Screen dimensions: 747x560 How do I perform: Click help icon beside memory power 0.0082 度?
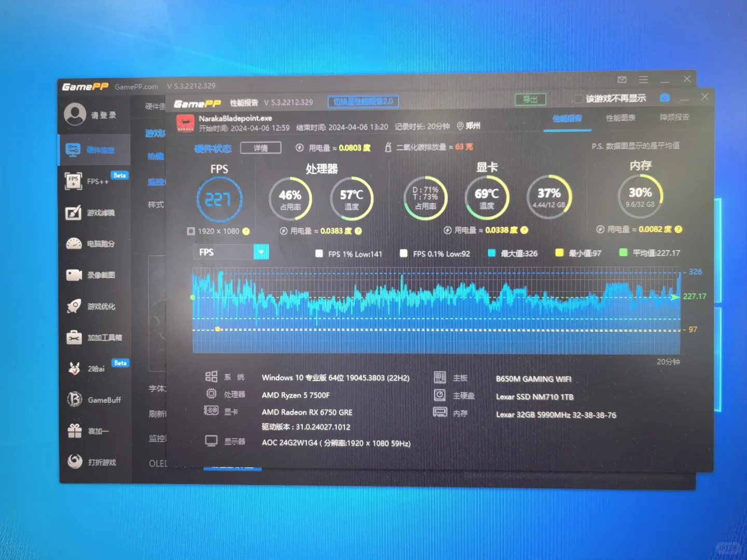click(x=678, y=229)
